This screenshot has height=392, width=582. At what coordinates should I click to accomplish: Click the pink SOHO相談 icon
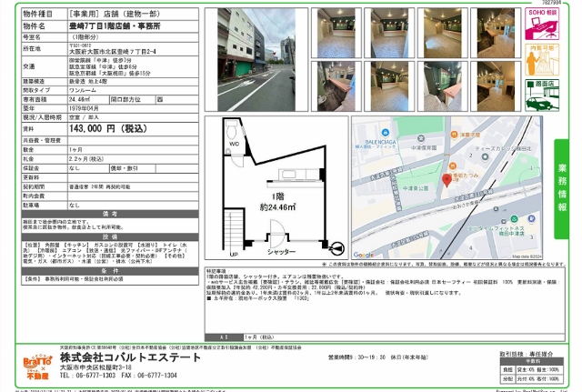click(542, 24)
